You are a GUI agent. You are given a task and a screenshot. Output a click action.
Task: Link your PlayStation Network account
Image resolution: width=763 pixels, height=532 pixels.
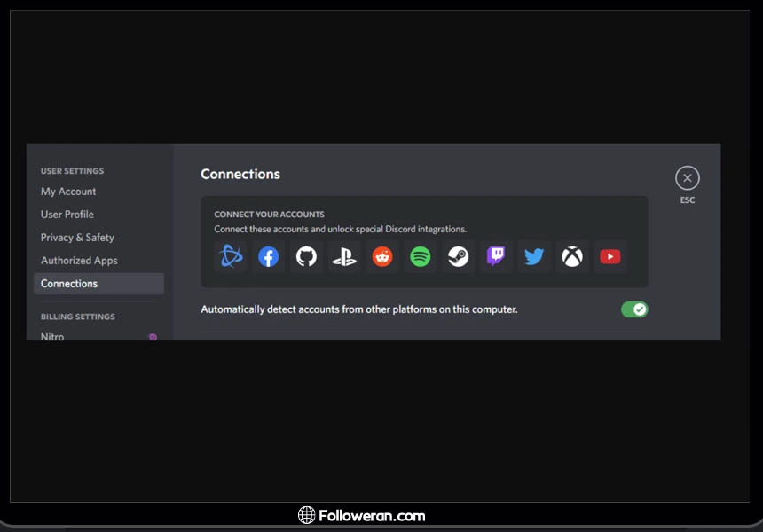click(344, 257)
